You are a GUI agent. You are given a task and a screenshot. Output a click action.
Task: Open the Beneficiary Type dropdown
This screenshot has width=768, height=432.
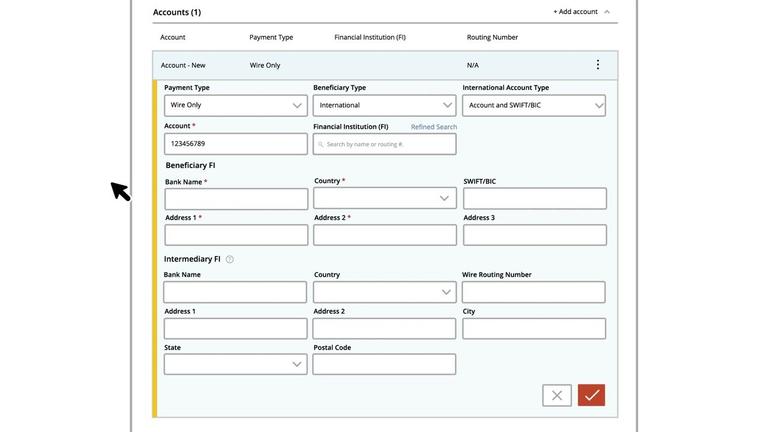click(385, 105)
